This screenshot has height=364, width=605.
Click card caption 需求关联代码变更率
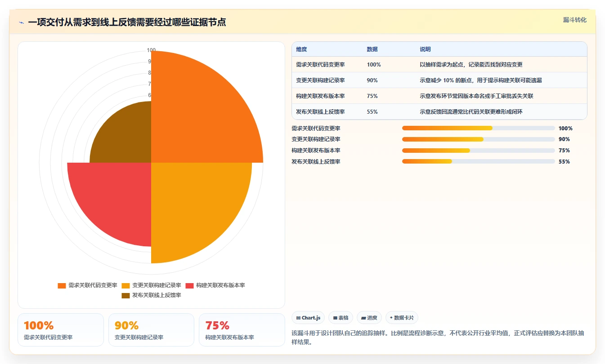pyautogui.click(x=48, y=337)
